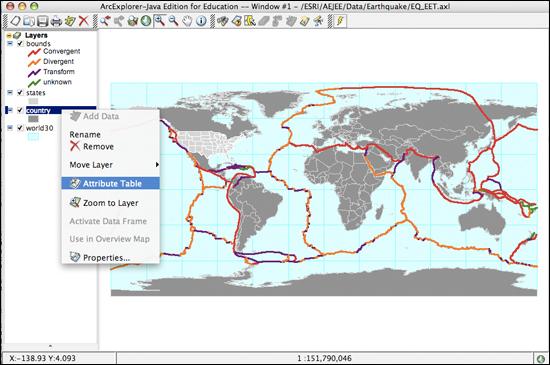Image resolution: width=550 pixels, height=365 pixels.
Task: Select the highlighted country layer name
Action: click(x=38, y=110)
